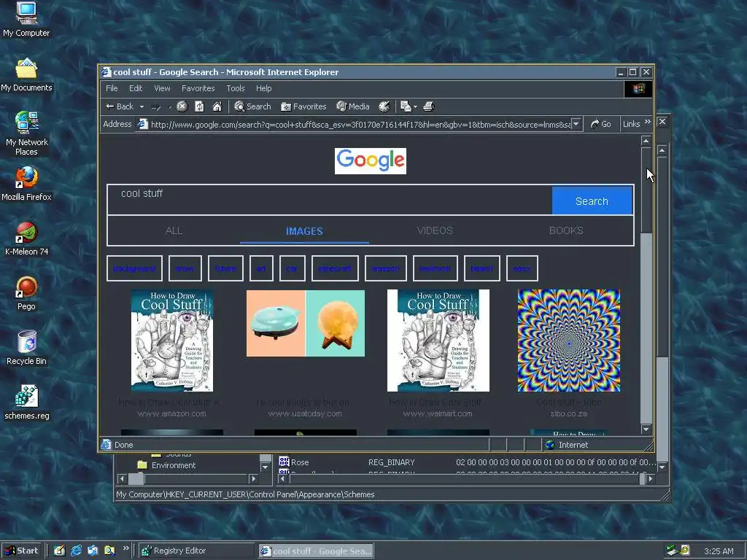Click cool stuff Google Search taskbar button
The image size is (747, 560).
click(x=317, y=551)
